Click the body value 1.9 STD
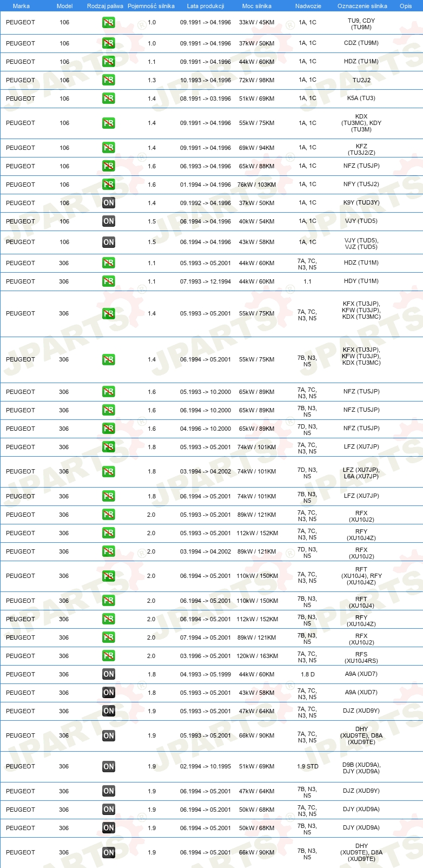This screenshot has width=423, height=868. 308,766
